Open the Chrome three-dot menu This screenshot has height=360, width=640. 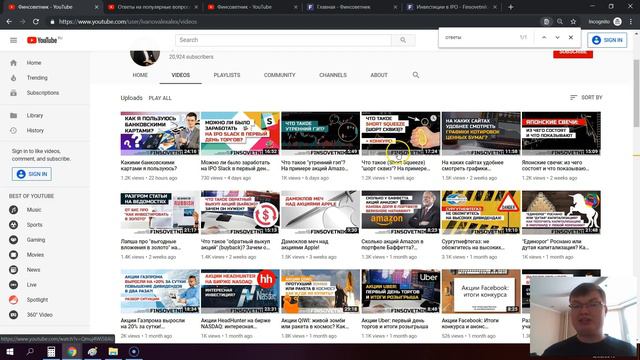tap(631, 22)
